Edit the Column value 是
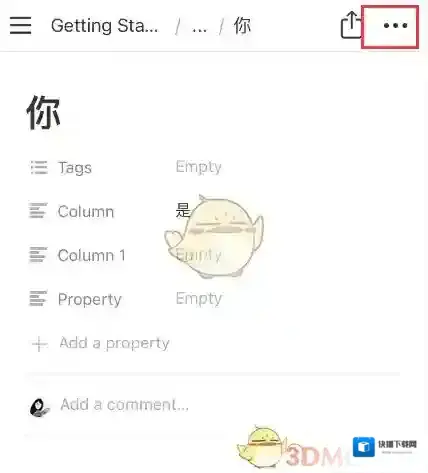428x473 pixels. (x=183, y=210)
